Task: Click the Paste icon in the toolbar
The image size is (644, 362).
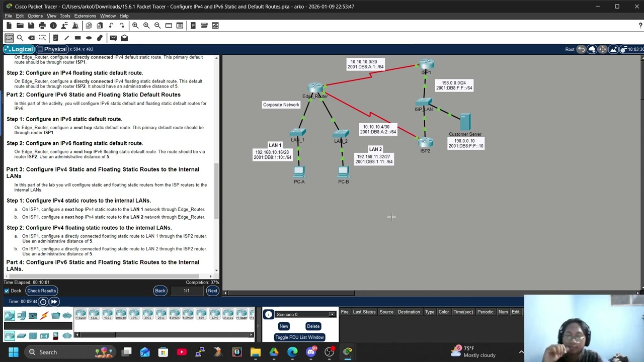Action: [100, 25]
